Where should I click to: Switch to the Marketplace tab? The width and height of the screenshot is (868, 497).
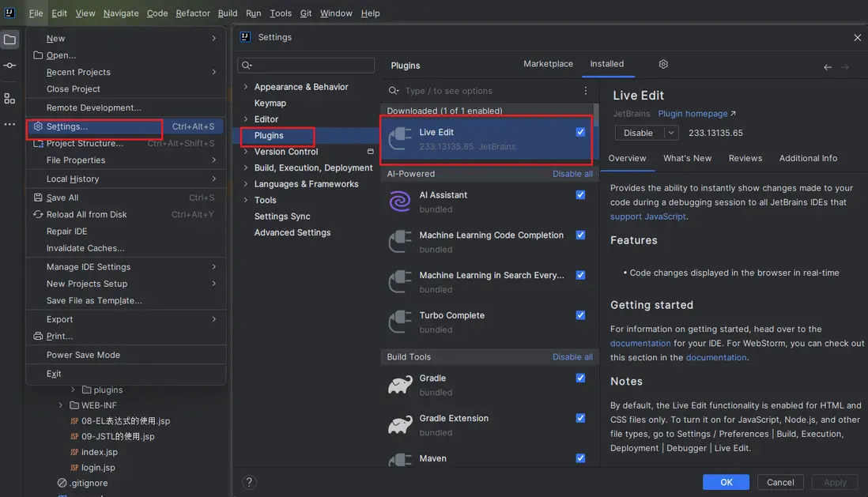coord(548,64)
